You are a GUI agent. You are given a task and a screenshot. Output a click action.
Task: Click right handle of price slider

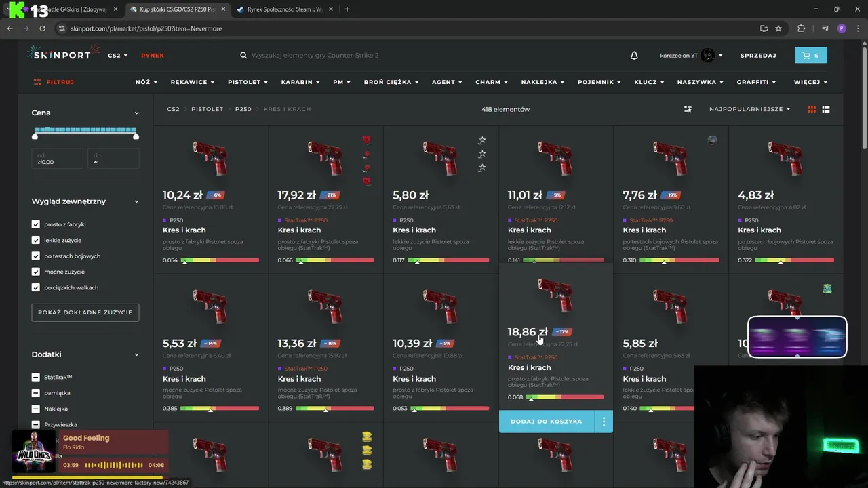point(136,136)
